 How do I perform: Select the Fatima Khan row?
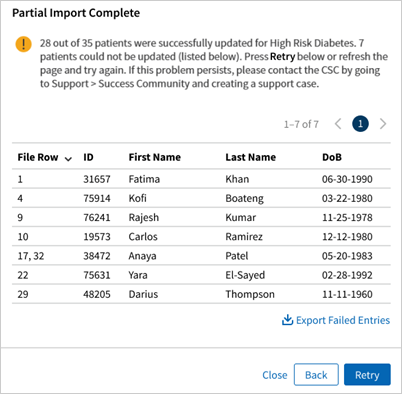(x=201, y=179)
